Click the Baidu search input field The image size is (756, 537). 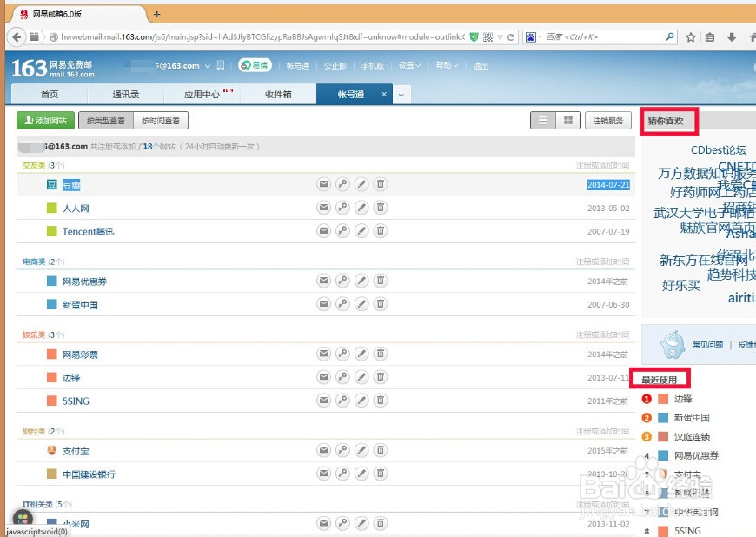point(604,37)
